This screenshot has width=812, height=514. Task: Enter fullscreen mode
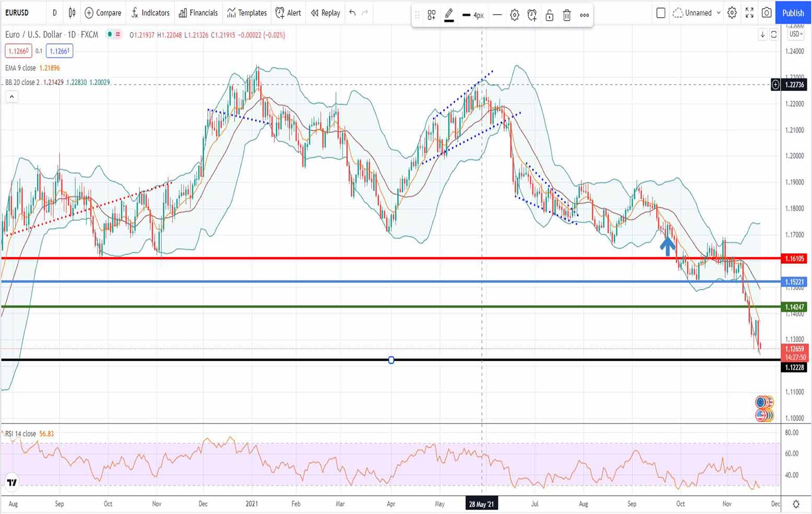point(749,13)
